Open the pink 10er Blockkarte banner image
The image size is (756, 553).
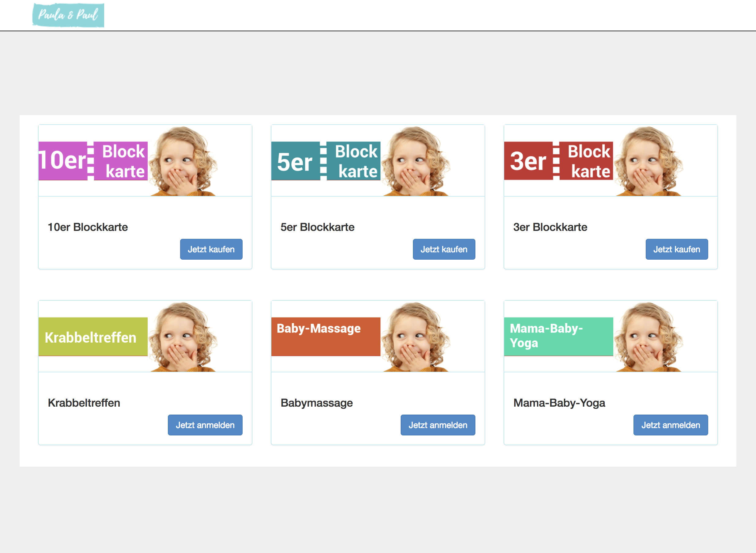[93, 161]
